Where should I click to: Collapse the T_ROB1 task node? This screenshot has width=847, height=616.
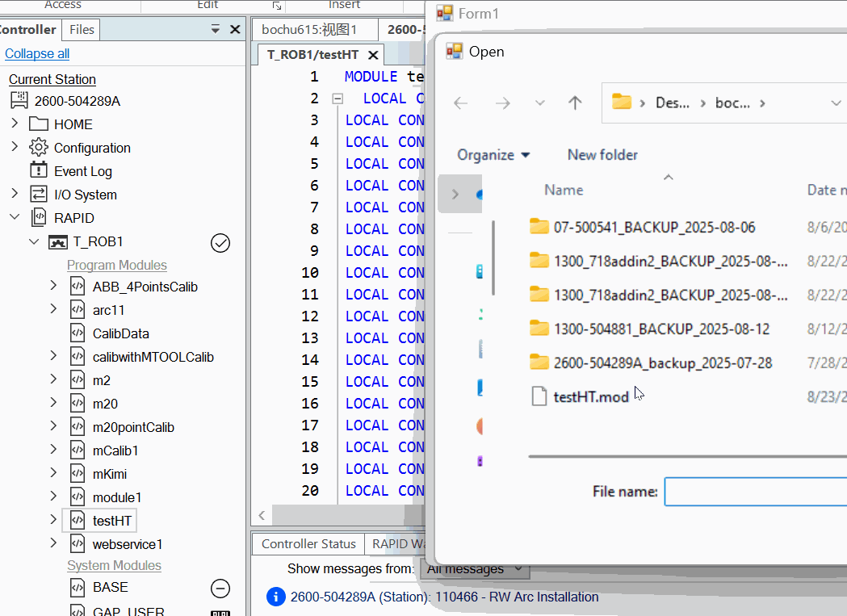click(x=34, y=241)
